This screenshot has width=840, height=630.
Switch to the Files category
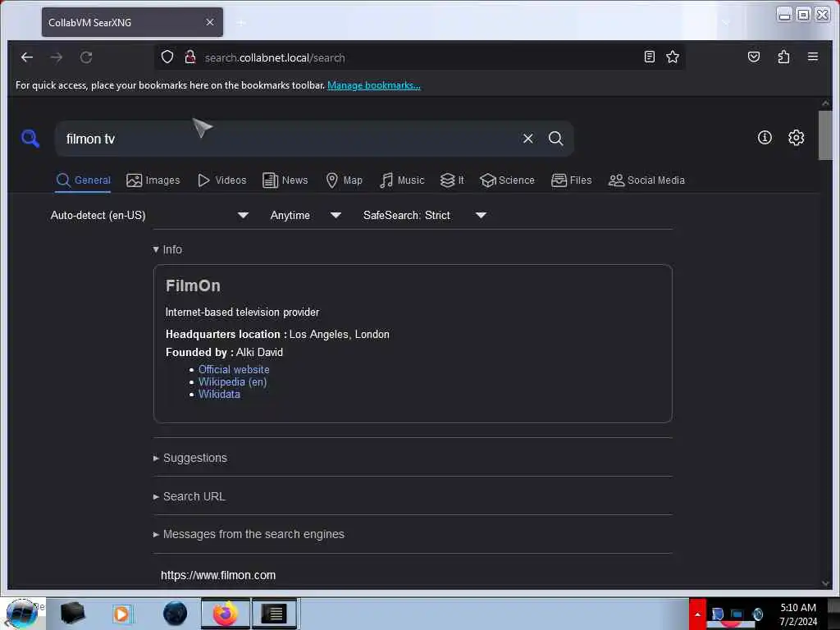pos(572,180)
